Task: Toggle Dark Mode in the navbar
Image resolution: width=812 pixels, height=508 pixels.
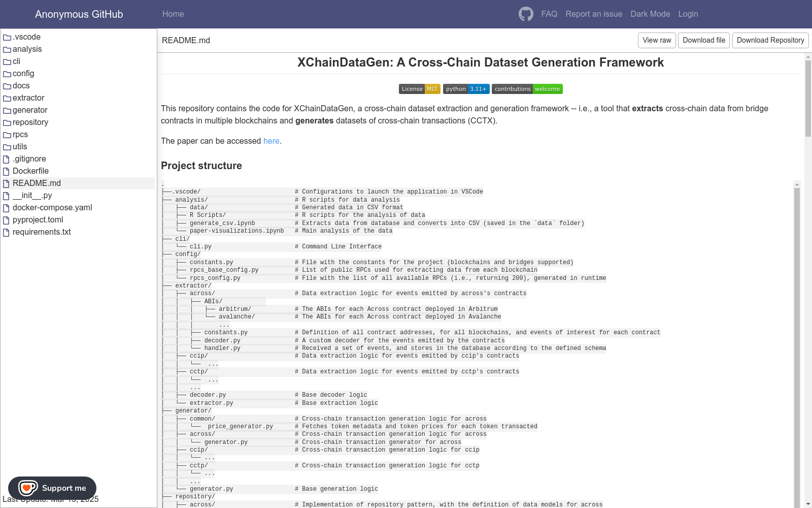Action: tap(650, 14)
